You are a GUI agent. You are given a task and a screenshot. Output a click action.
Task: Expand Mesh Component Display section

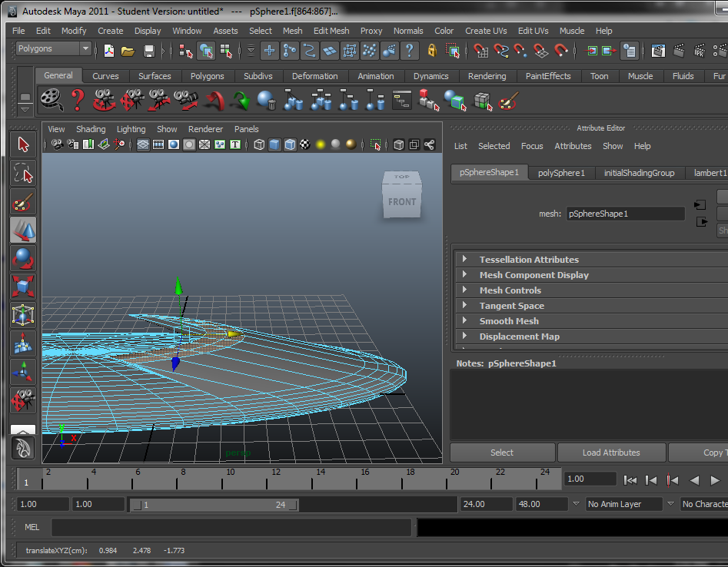click(x=464, y=274)
